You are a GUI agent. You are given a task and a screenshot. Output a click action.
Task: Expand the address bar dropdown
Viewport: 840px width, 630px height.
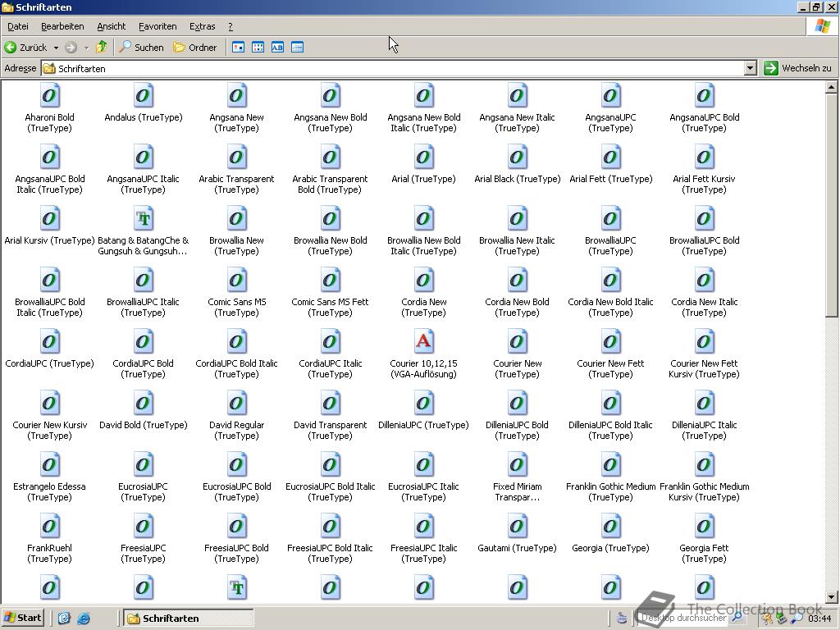point(750,68)
